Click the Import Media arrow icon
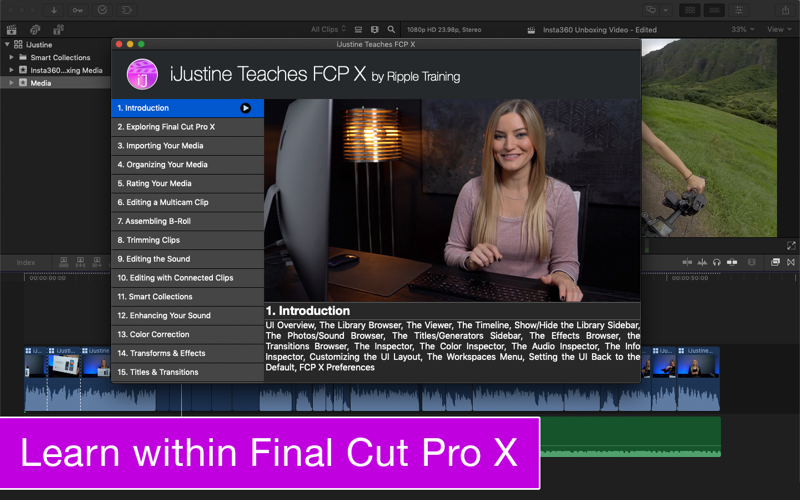 click(x=54, y=10)
